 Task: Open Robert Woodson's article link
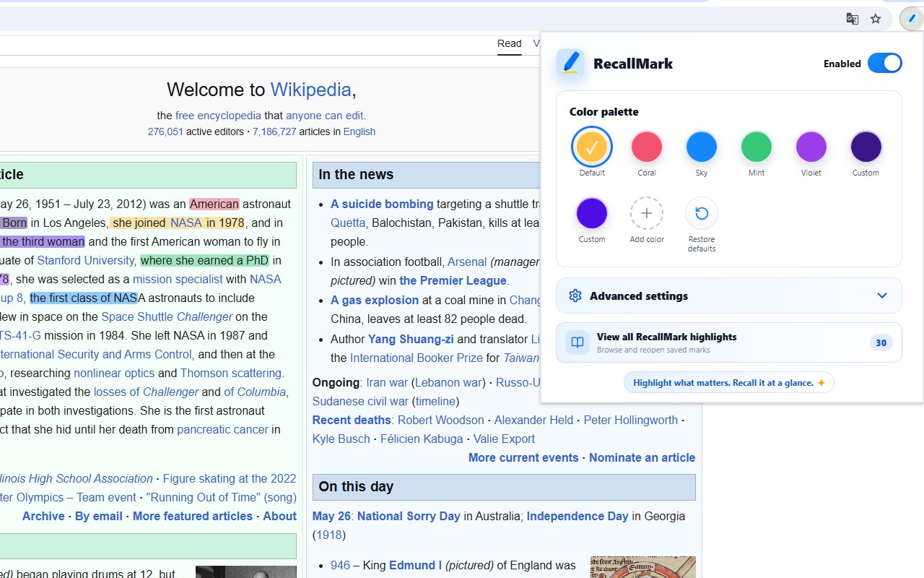point(441,420)
